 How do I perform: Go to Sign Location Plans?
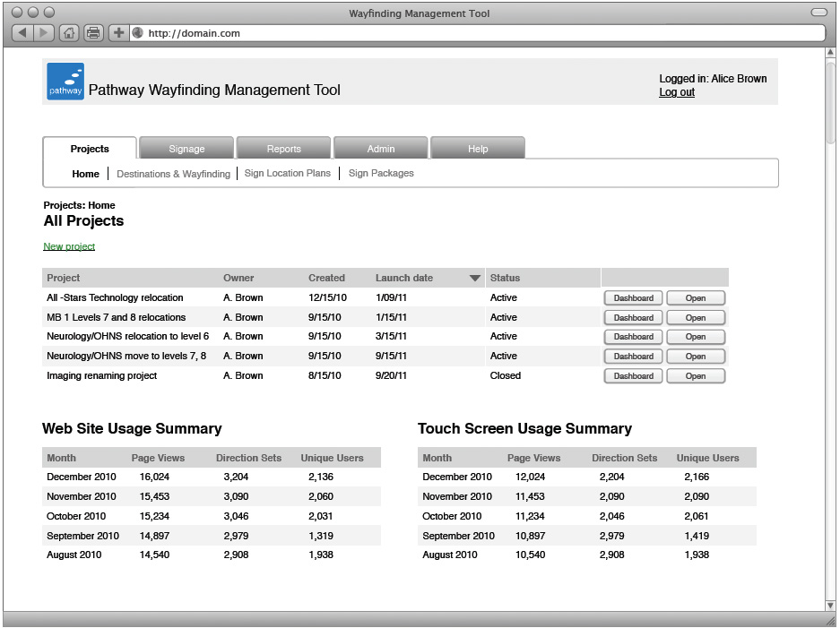[287, 174]
